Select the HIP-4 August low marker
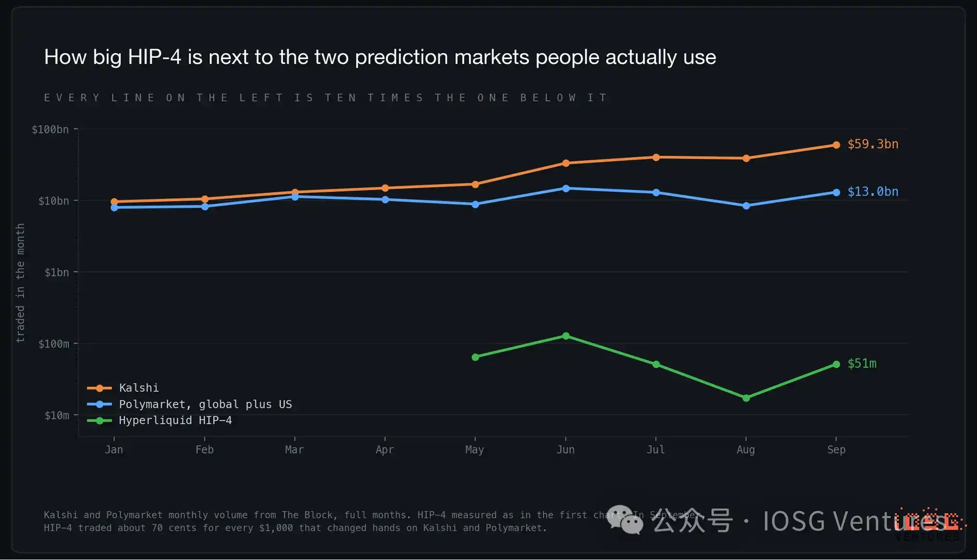Screen dimensions: 977x560 [x=746, y=398]
